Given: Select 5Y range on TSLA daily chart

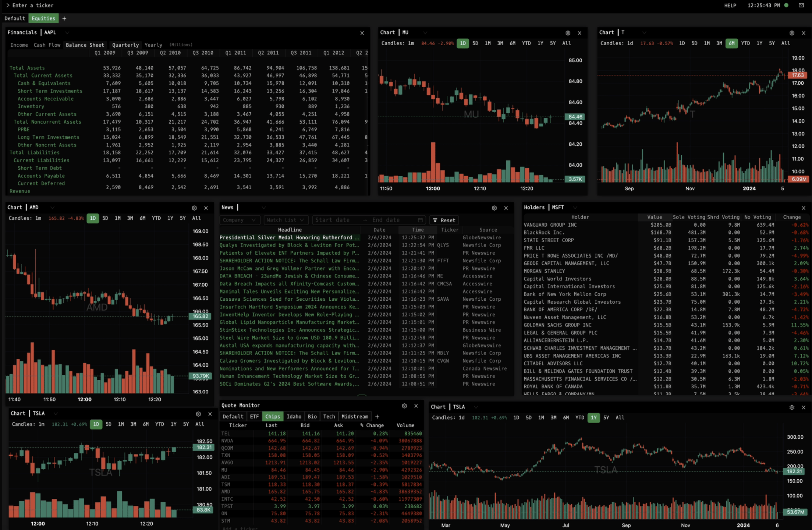Looking at the screenshot, I should (606, 417).
